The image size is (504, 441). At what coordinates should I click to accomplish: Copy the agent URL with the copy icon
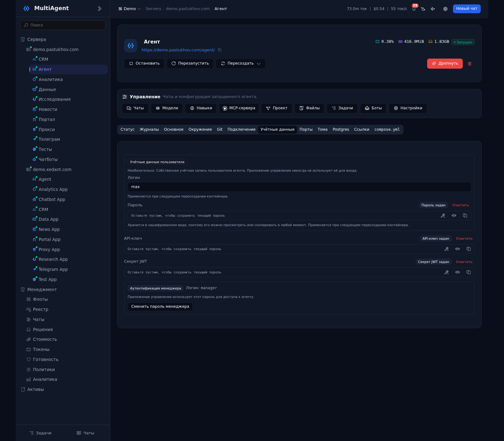point(220,50)
